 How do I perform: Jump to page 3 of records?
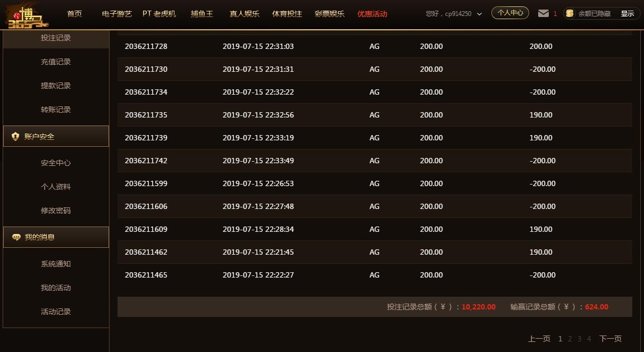tap(579, 338)
